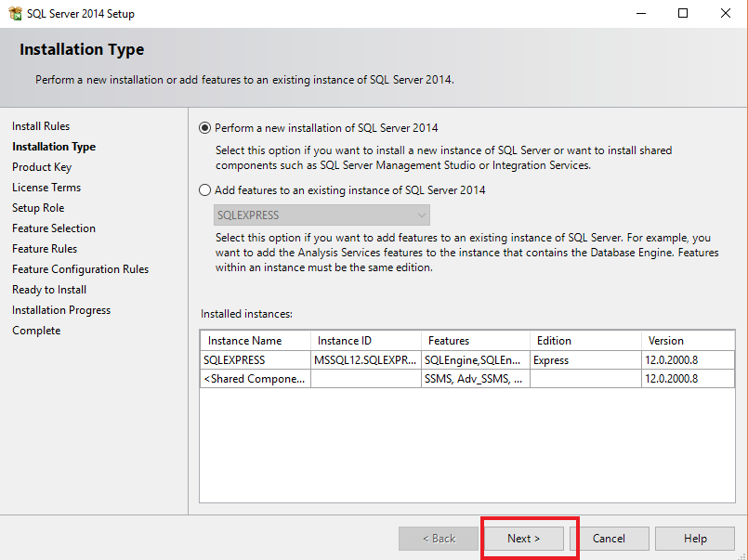
Task: Click version cell in SQLEXPRESS row
Action: coord(688,359)
